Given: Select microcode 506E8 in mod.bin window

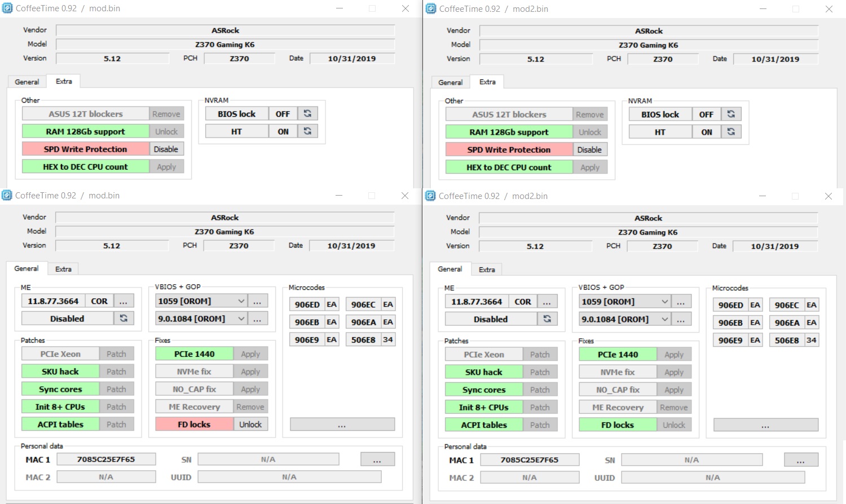Looking at the screenshot, I should click(363, 339).
